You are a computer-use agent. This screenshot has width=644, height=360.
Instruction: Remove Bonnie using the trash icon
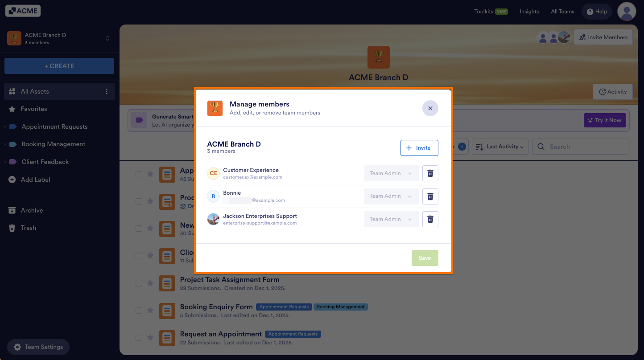tap(430, 196)
